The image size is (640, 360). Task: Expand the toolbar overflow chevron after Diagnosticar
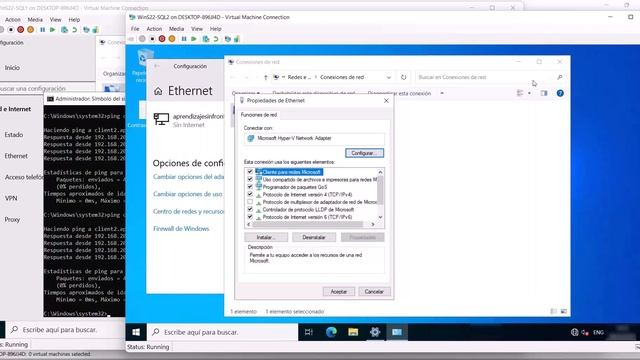pos(442,93)
